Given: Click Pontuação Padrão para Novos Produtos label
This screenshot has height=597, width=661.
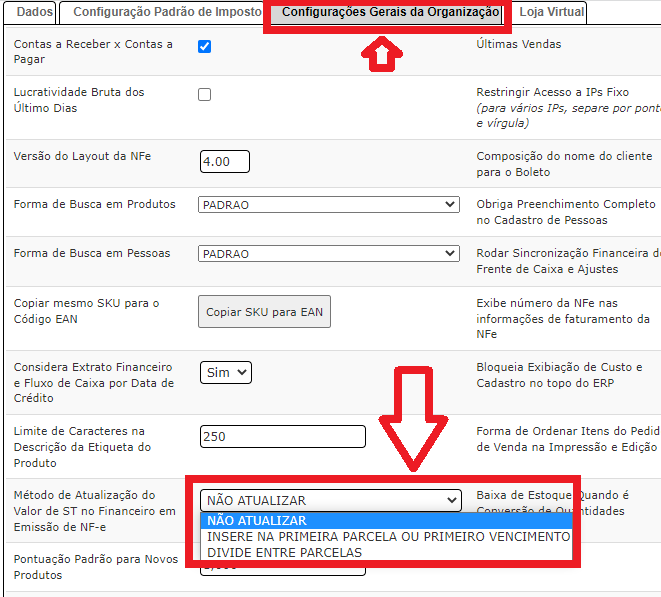Looking at the screenshot, I should coord(96,567).
